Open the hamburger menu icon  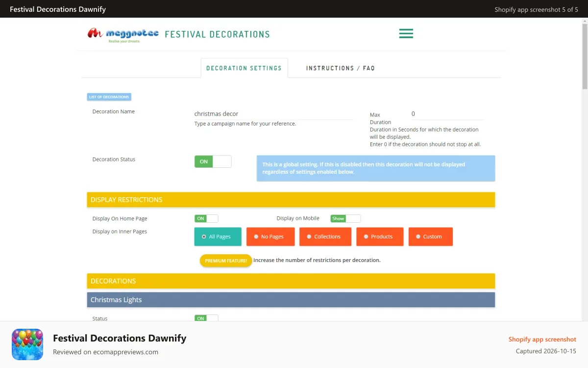406,33
